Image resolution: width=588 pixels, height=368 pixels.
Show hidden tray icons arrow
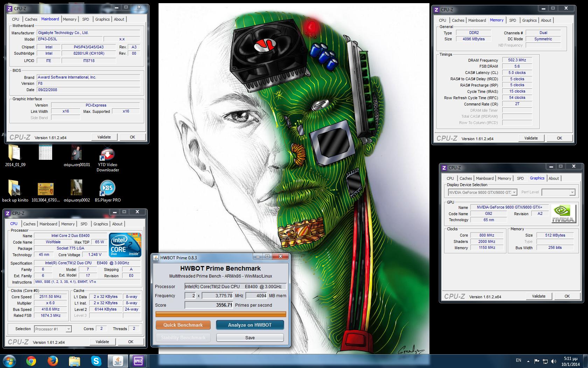pos(529,361)
